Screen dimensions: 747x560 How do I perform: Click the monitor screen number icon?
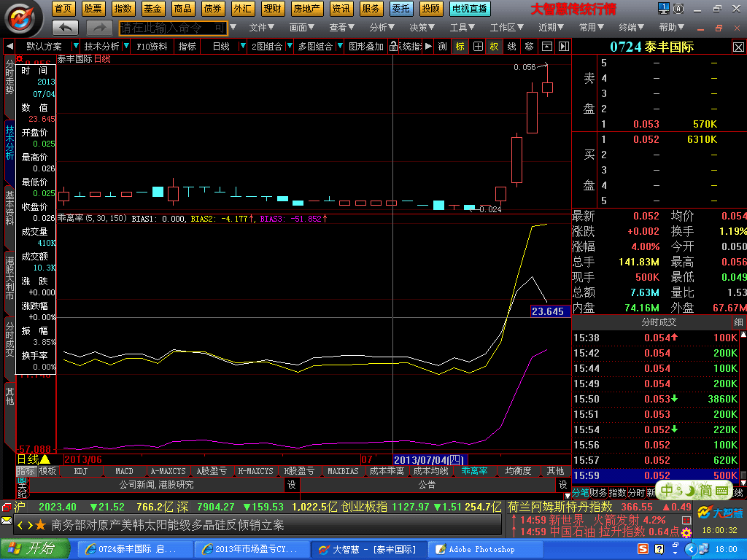point(663,9)
